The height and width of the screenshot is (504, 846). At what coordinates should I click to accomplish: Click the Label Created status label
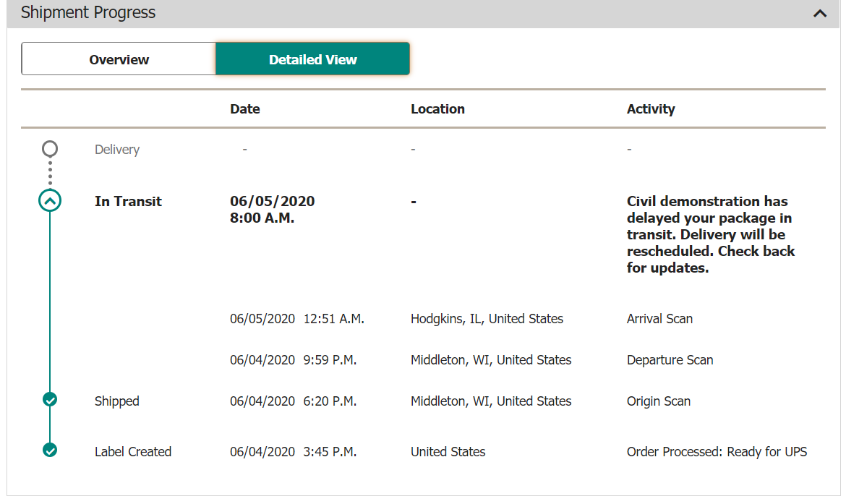click(133, 452)
